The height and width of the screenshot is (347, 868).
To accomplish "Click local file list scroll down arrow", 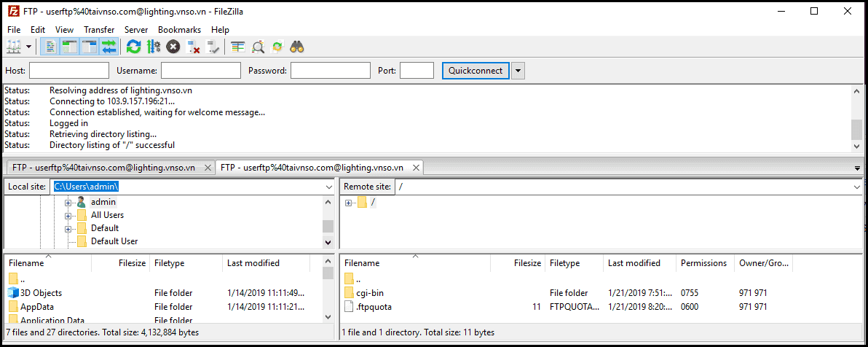I will [x=328, y=316].
